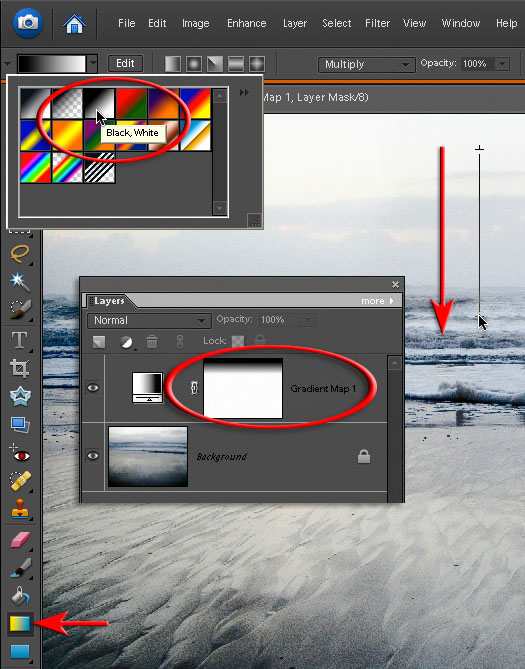The height and width of the screenshot is (669, 525).
Task: Select the Type tool
Action: [x=20, y=340]
